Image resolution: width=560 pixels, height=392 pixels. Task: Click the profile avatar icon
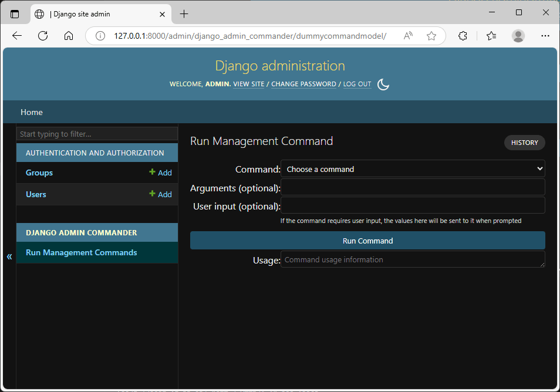[518, 35]
